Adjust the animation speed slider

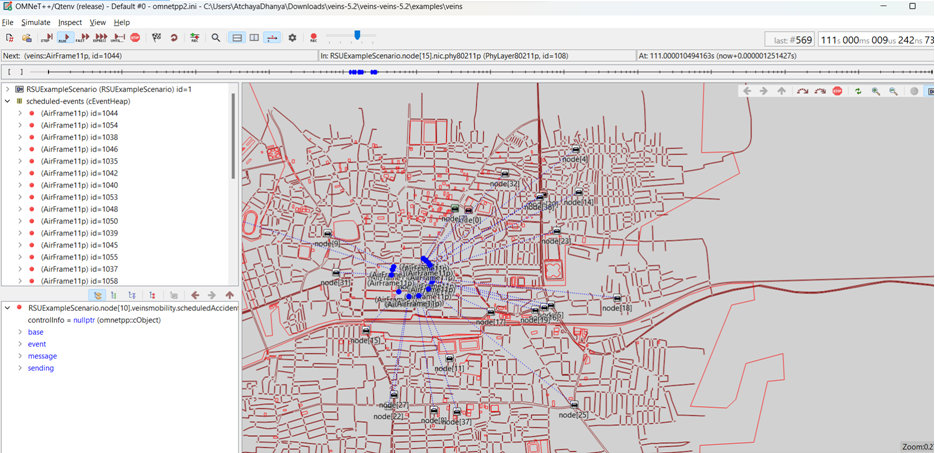357,36
